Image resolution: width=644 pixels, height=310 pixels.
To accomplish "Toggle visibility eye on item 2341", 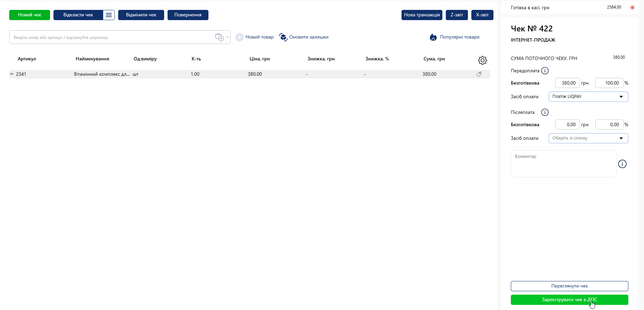I will [12, 74].
